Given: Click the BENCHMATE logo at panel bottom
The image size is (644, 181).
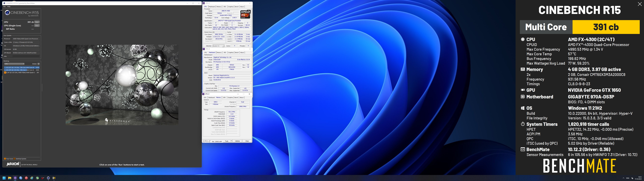Looking at the screenshot, I should [x=579, y=166].
